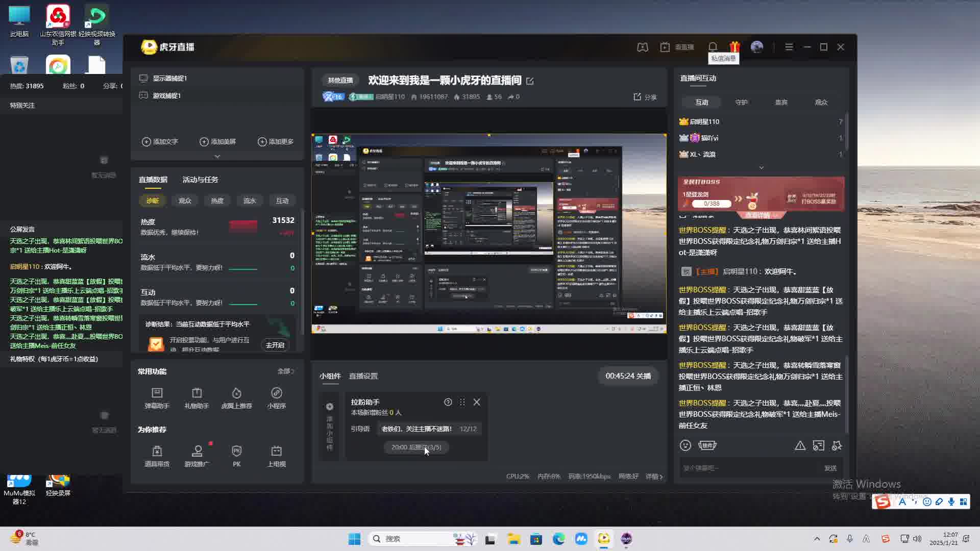This screenshot has width=980, height=551.
Task: Enable 投票功能 via the 去开启 switch
Action: pos(275,345)
